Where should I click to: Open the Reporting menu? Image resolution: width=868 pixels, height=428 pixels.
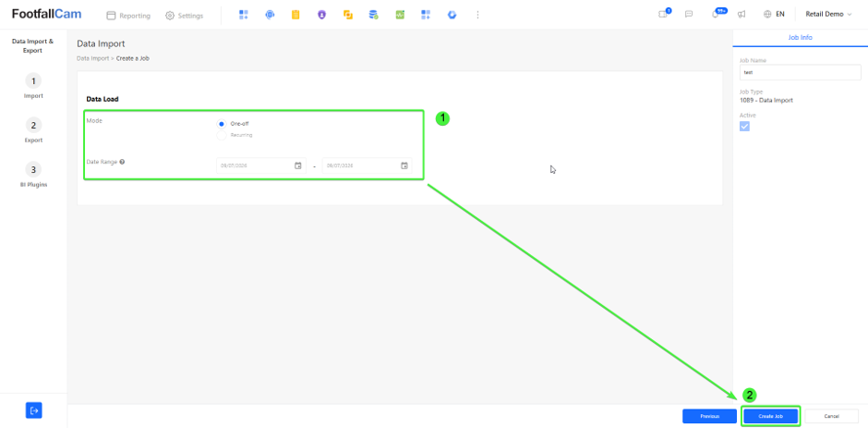(128, 16)
